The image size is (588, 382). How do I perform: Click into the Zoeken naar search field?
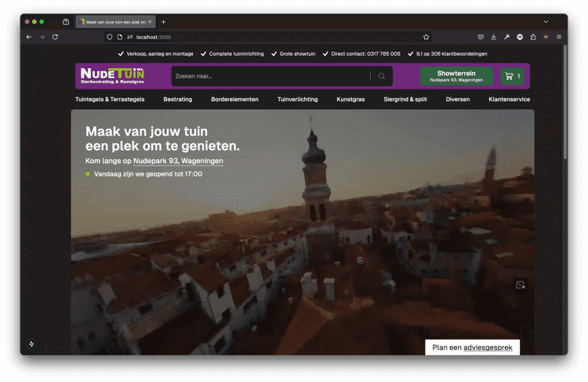pyautogui.click(x=270, y=76)
